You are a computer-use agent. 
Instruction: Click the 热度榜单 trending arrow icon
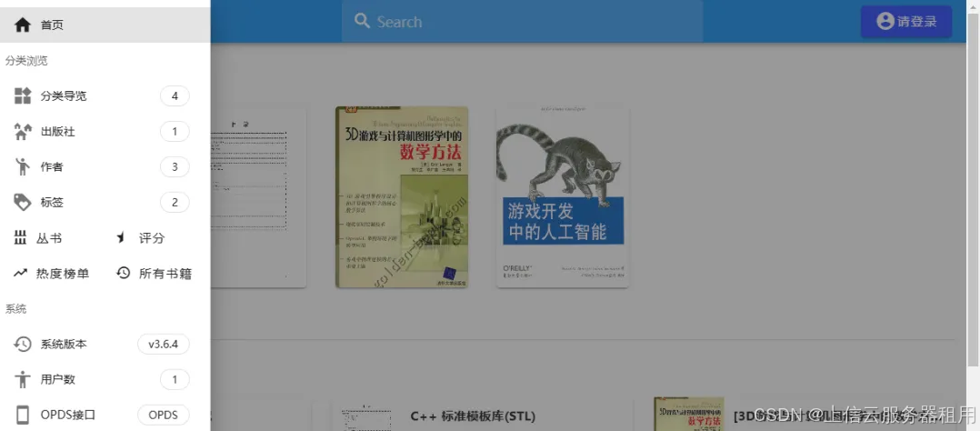pos(21,274)
